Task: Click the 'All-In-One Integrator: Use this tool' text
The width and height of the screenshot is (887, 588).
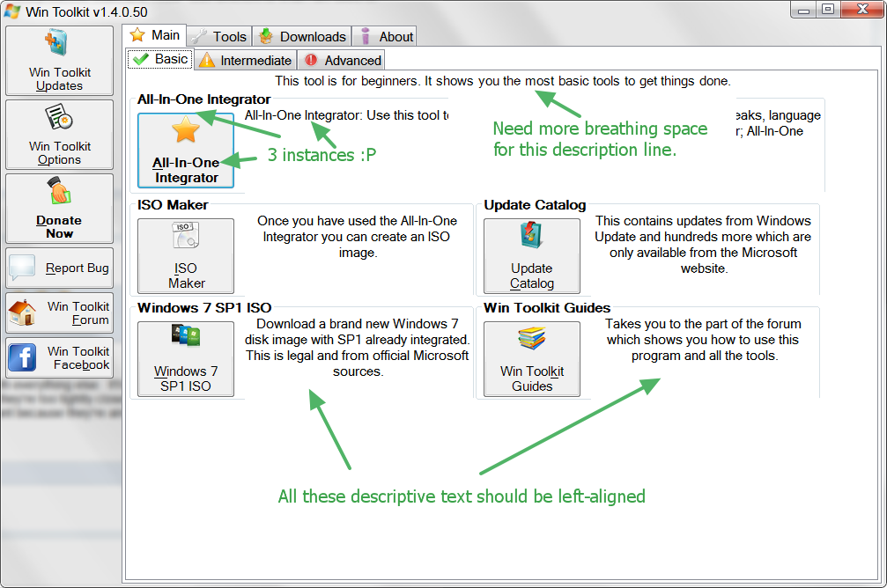Action: point(347,115)
